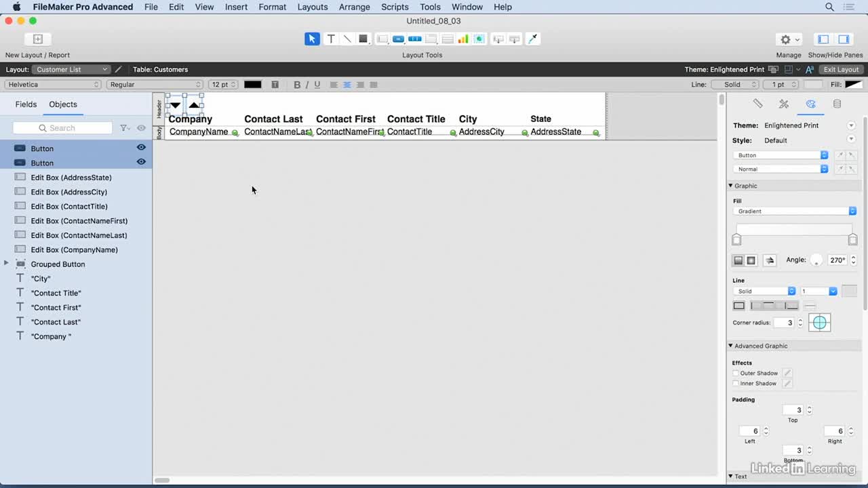Select the Tab Control tool
Viewport: 868px width, 488px height.
431,39
